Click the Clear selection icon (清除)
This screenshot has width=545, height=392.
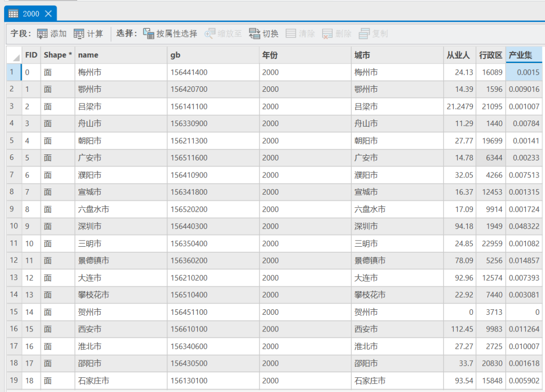291,34
